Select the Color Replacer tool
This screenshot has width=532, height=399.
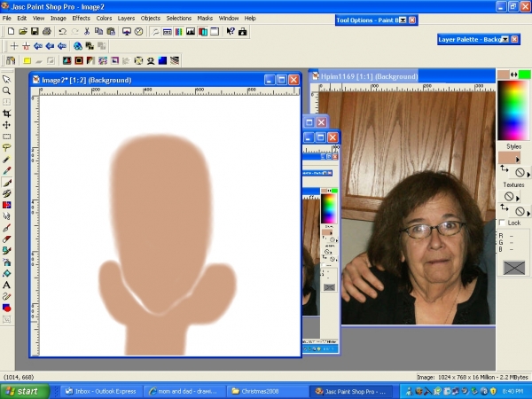click(6, 205)
